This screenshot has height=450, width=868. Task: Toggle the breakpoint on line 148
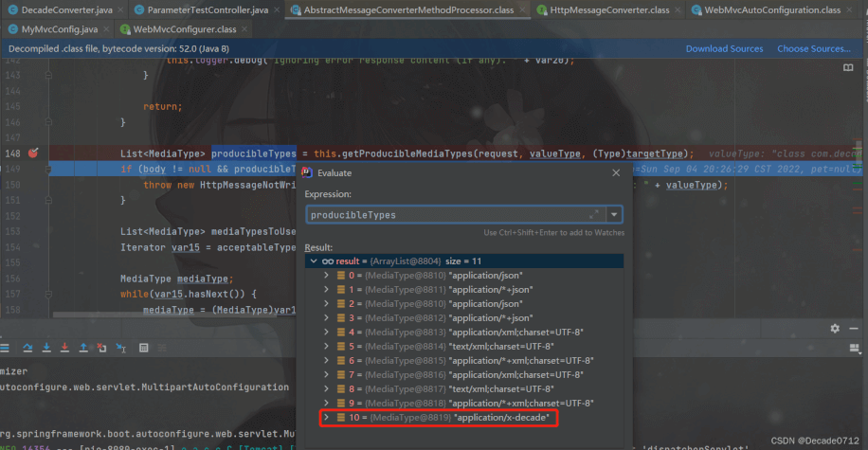(x=33, y=153)
